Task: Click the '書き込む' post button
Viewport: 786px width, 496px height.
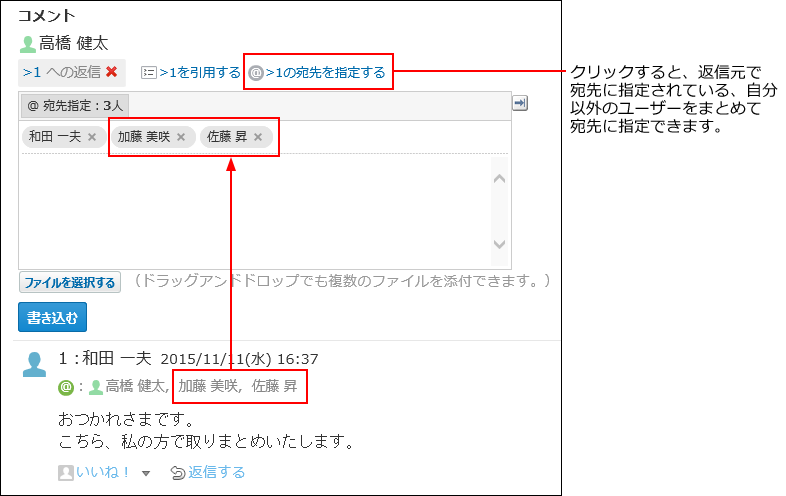Action: pyautogui.click(x=53, y=317)
